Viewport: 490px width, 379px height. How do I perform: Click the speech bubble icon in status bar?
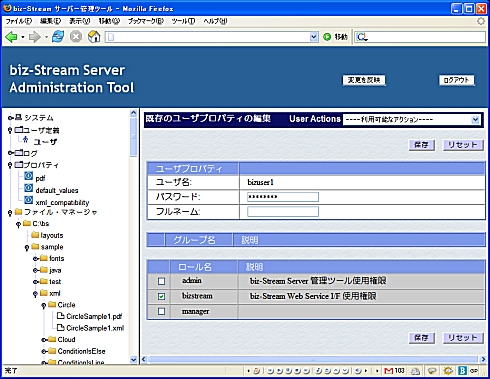pyautogui.click(x=432, y=371)
